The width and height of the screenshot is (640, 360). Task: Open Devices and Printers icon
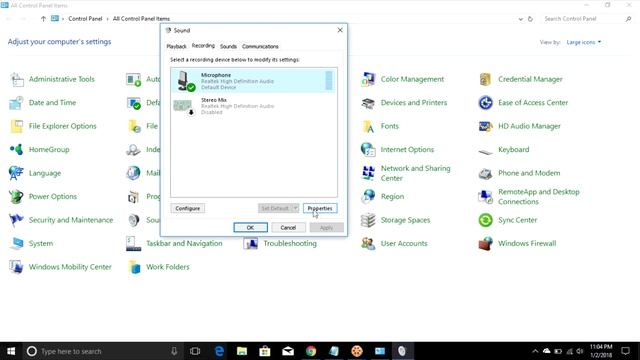(368, 103)
